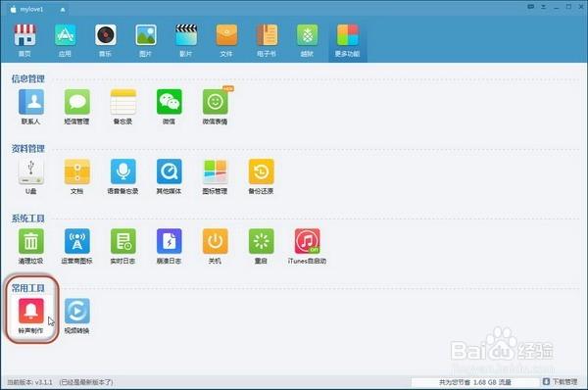588x390 pixels.
Task: Click the 重启 restart icon
Action: 262,246
